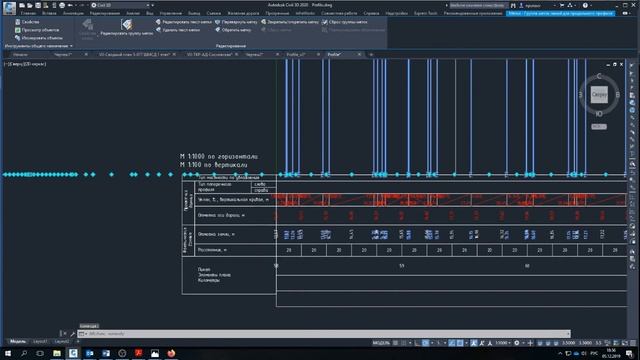Open the WCS dropdown below ViewCube

coord(599,127)
